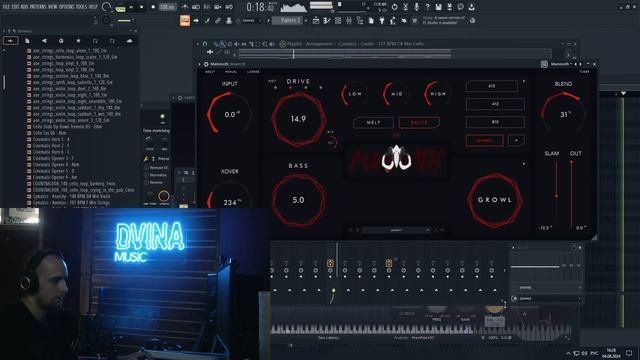The width and height of the screenshot is (640, 360).
Task: Open the ABOUT tab in Mammoth
Action: click(210, 72)
